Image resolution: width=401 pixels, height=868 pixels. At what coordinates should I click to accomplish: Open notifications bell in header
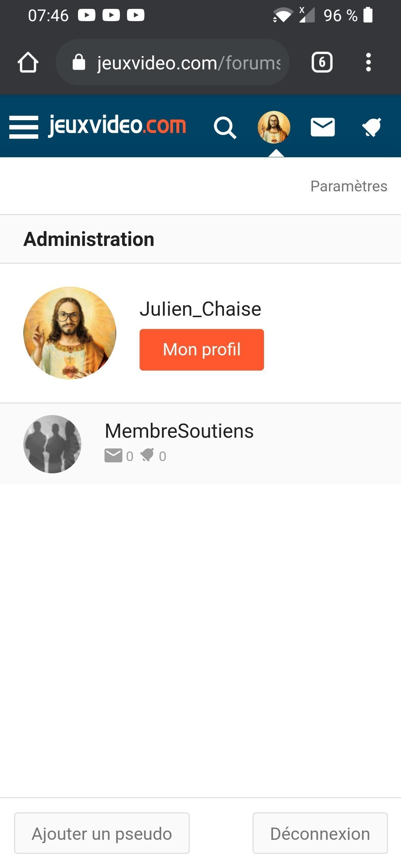pos(372,127)
